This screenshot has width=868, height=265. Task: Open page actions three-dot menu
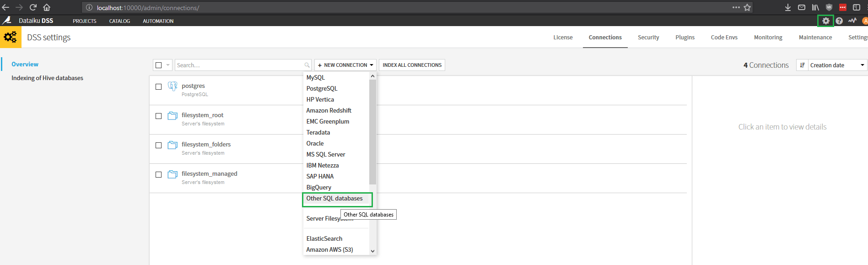point(736,7)
